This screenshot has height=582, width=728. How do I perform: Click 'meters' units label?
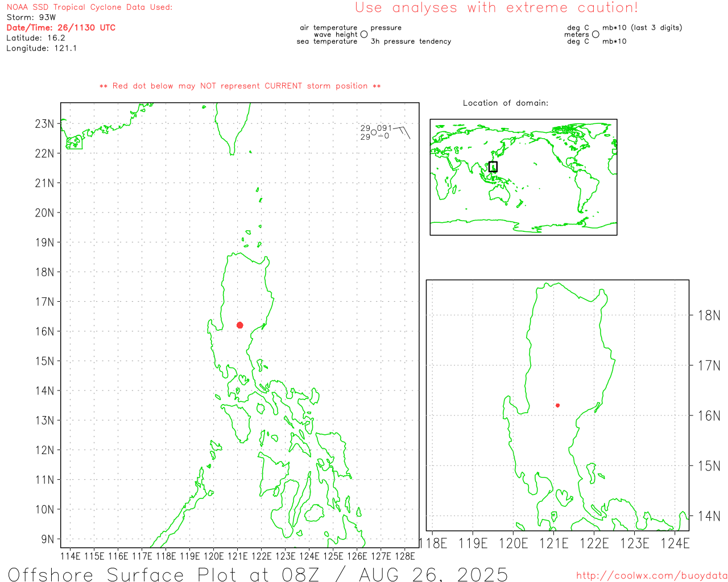coord(577,35)
